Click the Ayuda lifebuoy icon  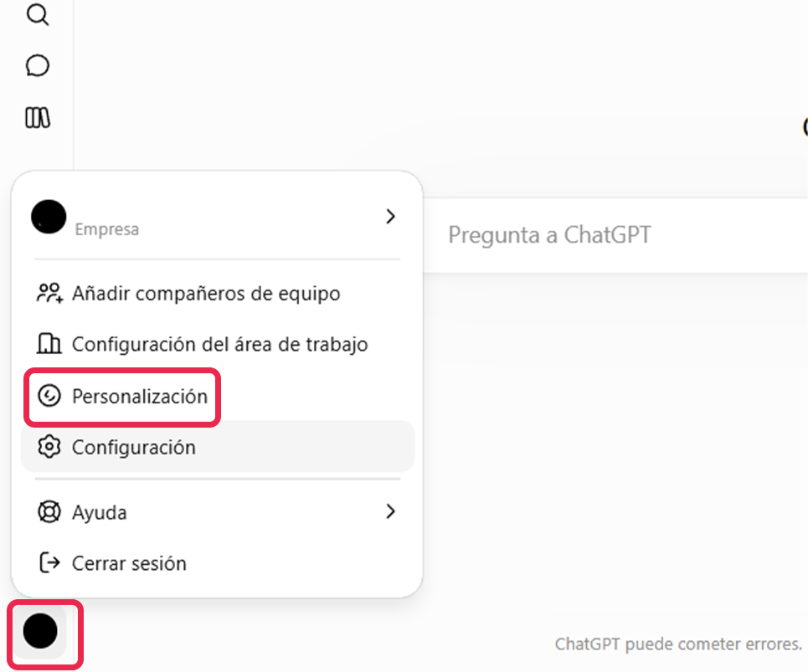[49, 512]
